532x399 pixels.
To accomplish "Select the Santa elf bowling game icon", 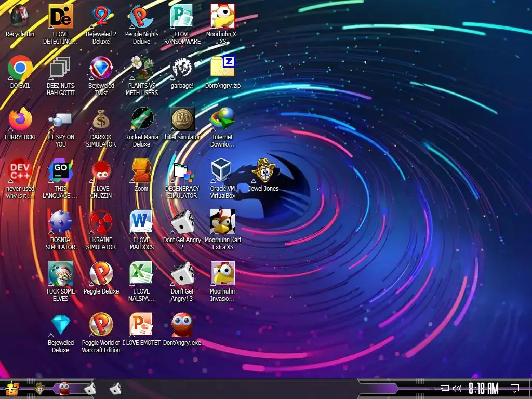I will (x=60, y=281).
